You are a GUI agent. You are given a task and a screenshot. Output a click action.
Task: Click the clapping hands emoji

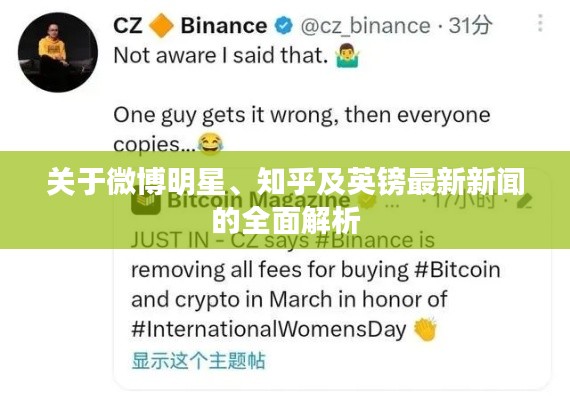tap(425, 329)
